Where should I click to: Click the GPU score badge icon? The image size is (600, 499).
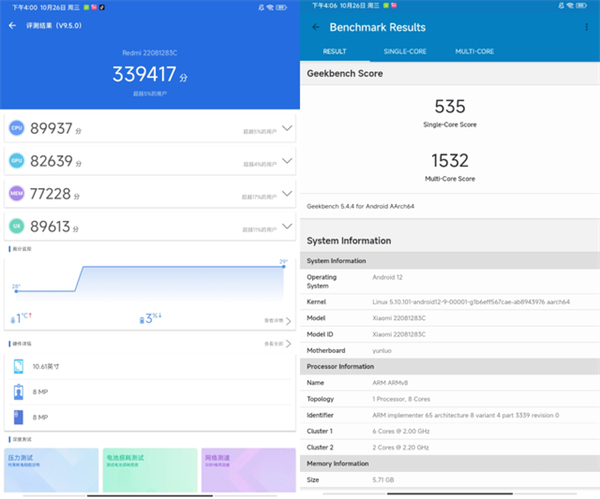16,161
